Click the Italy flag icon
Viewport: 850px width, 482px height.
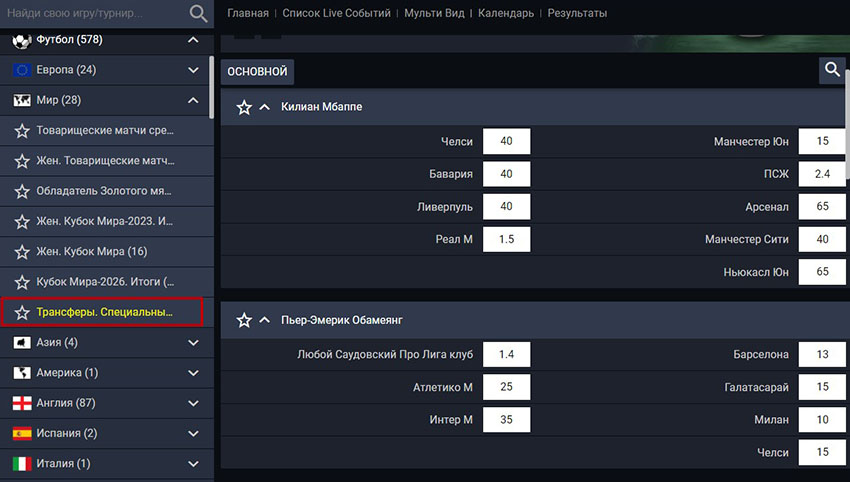click(21, 463)
